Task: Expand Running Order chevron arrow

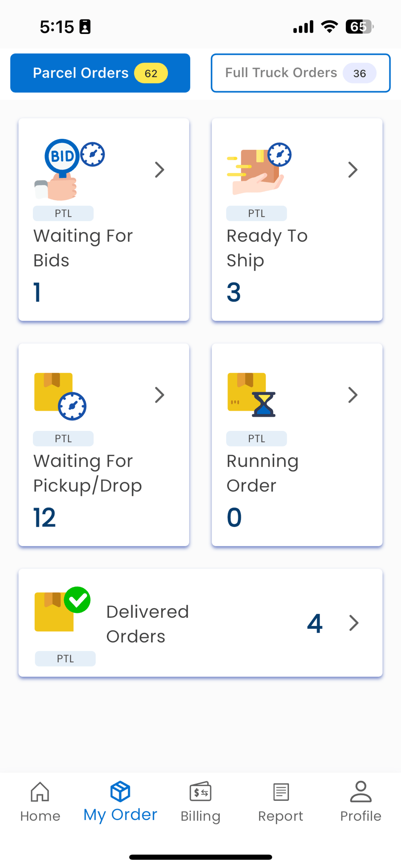Action: [353, 395]
